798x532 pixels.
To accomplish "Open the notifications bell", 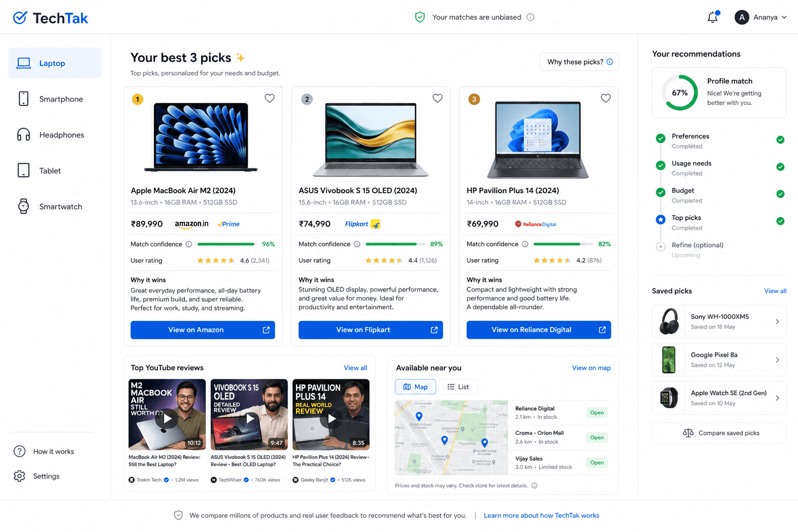I will [713, 17].
